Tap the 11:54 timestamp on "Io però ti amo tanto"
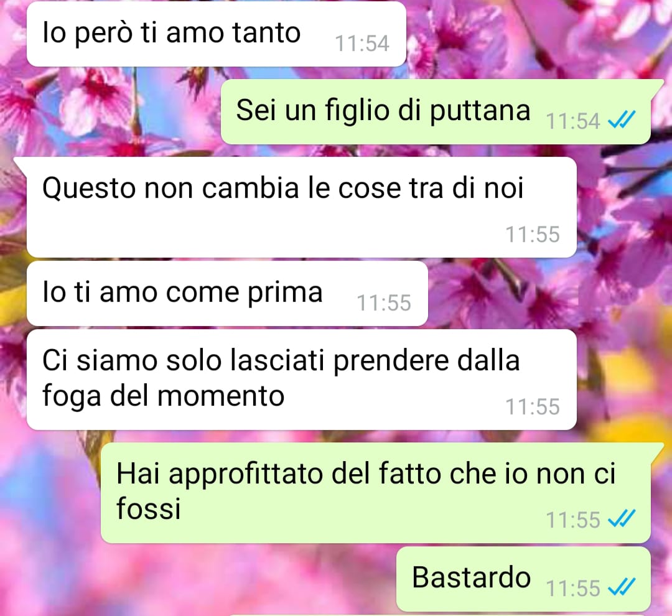 [x=362, y=44]
